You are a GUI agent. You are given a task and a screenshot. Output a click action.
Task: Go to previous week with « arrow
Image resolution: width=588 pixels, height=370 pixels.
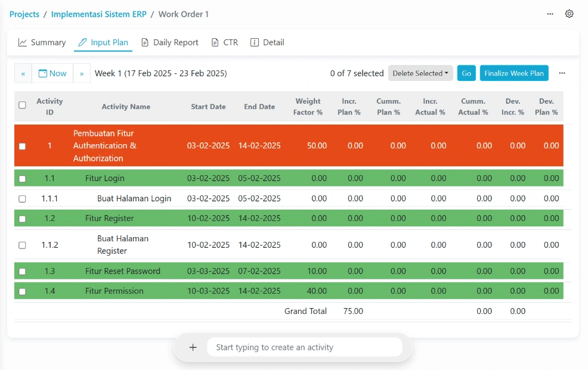[23, 73]
